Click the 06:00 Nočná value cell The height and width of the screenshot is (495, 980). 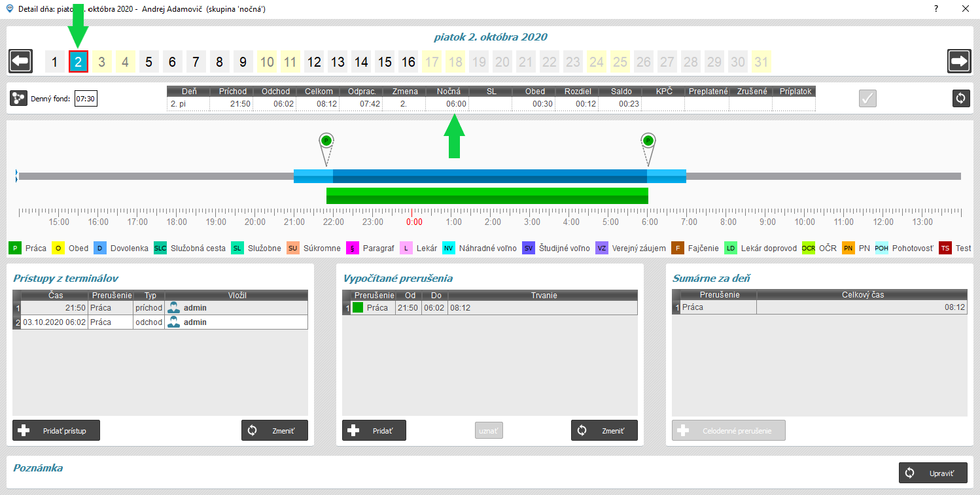448,103
